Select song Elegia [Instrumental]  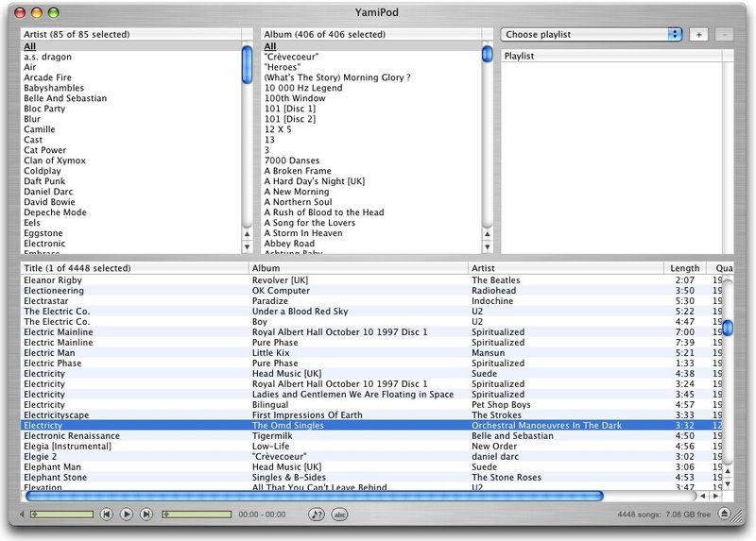click(371, 446)
